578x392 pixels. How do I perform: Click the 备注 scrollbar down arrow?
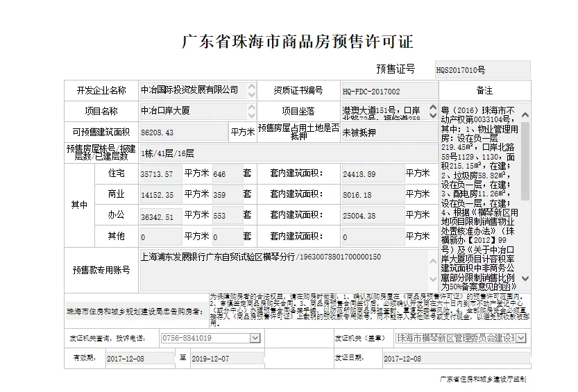tap(525, 278)
